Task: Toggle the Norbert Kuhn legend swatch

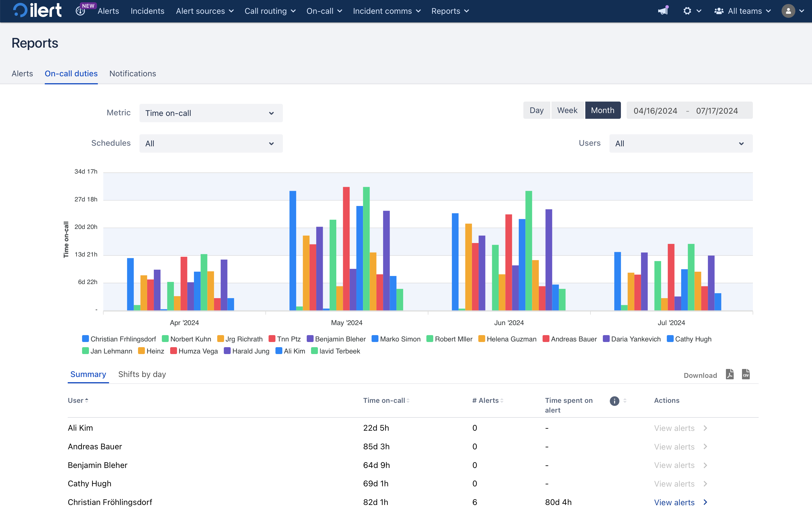Action: (x=165, y=339)
